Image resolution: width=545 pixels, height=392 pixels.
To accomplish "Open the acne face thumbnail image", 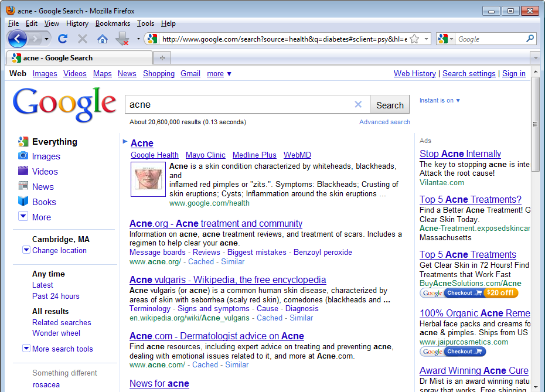I will (148, 179).
